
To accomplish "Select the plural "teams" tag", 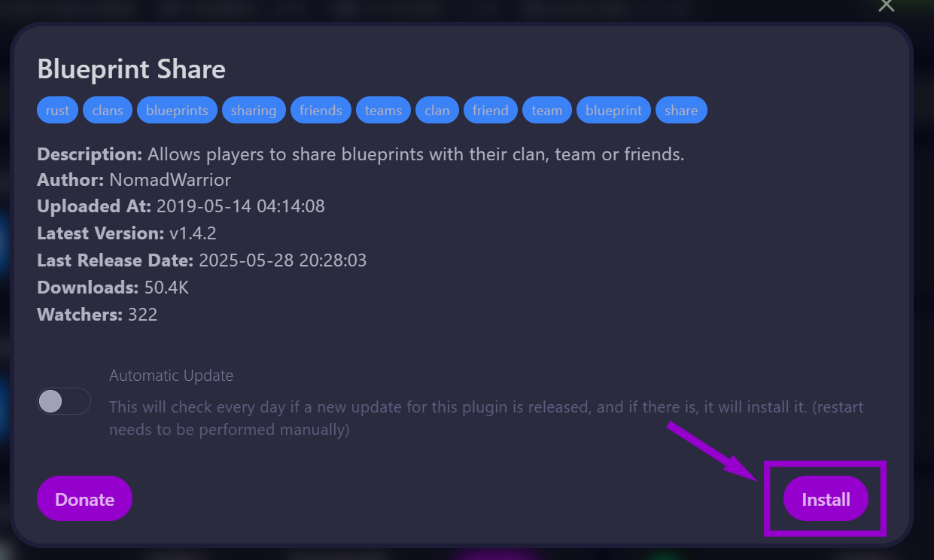I will tap(383, 110).
